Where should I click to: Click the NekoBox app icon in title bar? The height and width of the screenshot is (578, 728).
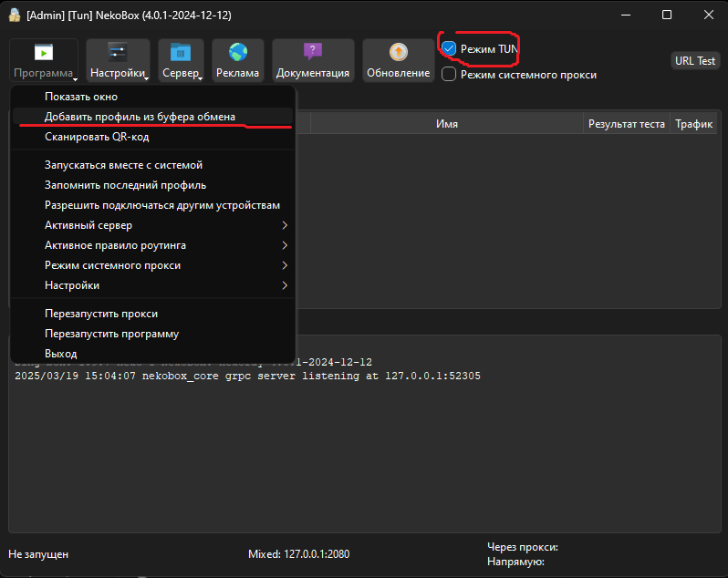[15, 15]
